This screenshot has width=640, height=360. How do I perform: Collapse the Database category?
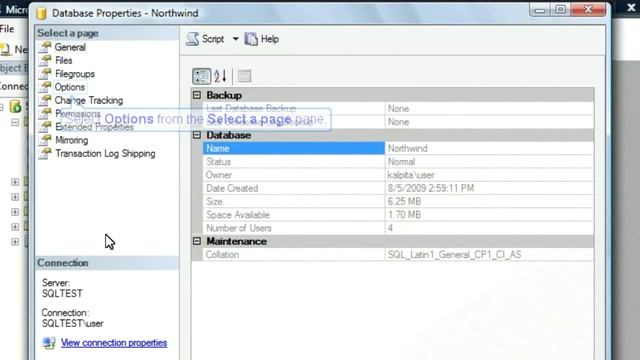point(197,135)
